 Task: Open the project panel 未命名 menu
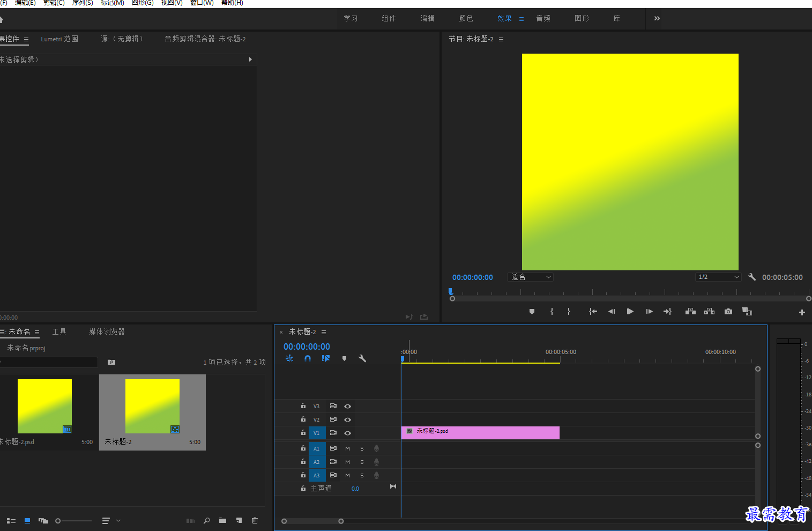[37, 332]
